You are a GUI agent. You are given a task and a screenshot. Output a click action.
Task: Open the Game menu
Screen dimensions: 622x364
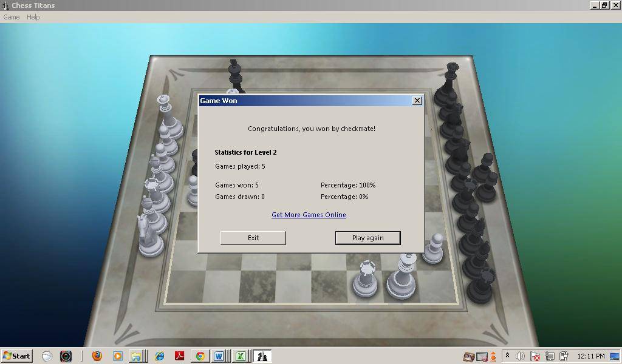coord(11,17)
